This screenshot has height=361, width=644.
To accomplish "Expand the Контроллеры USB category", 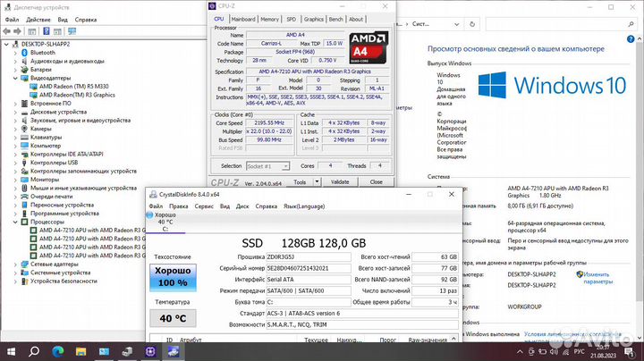I will (x=15, y=163).
